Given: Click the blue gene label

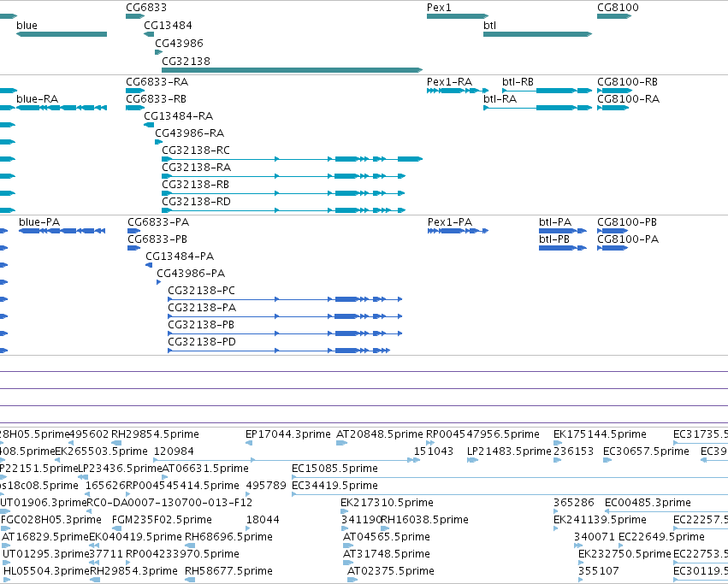Looking at the screenshot, I should [x=27, y=26].
